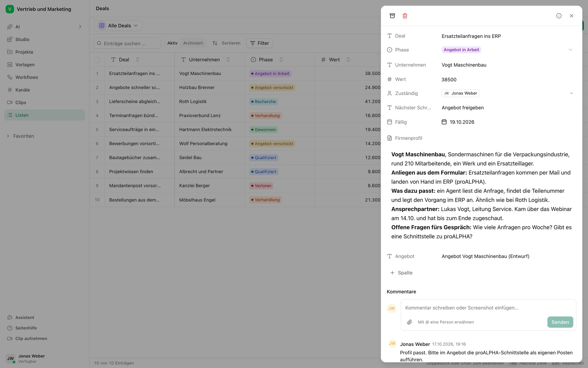Sort by the Wert column arrows
This screenshot has height=368, width=588.
pos(348,60)
